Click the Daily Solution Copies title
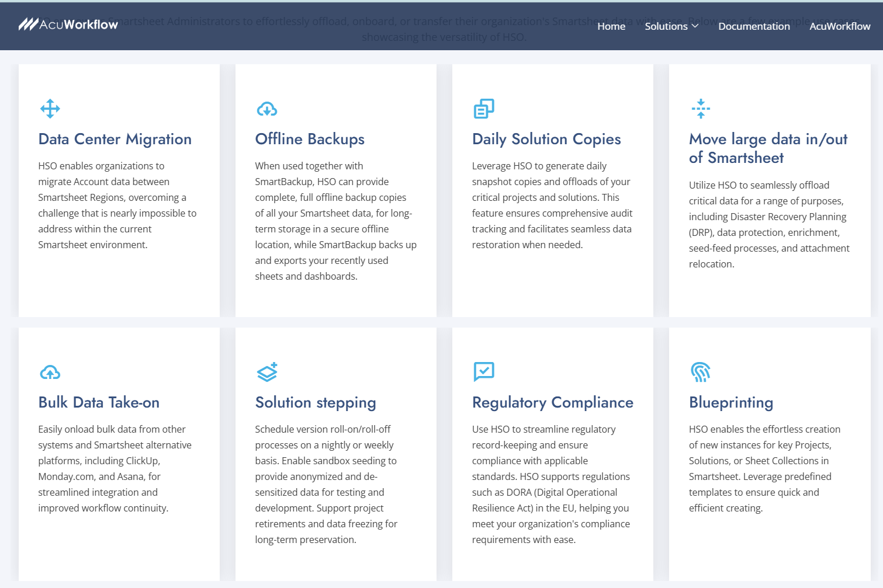Screen dimensions: 883x588 pos(546,139)
